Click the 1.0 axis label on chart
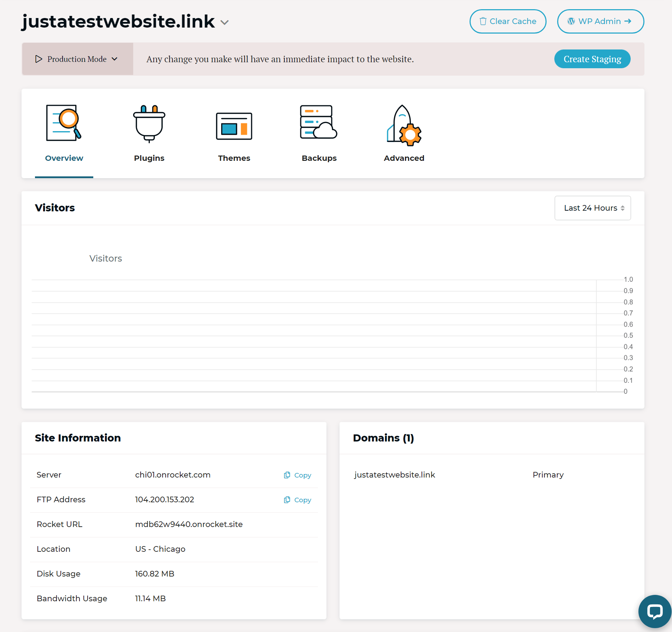Image resolution: width=672 pixels, height=632 pixels. (x=628, y=280)
